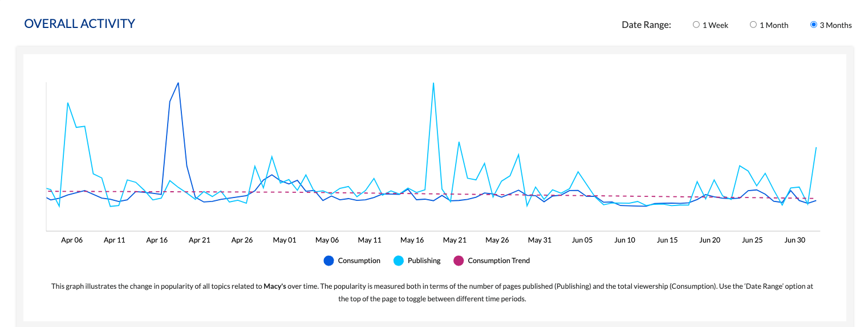Choose the 1 Month date range radio

pos(753,25)
